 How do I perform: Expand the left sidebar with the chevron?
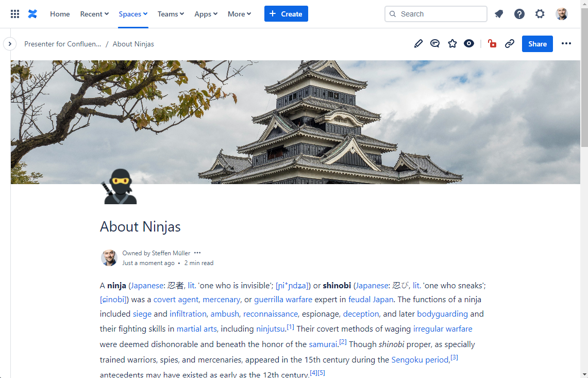(10, 44)
